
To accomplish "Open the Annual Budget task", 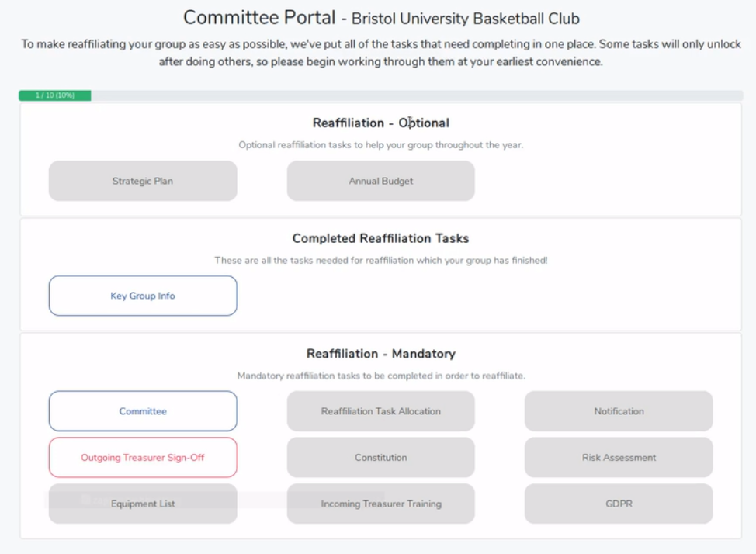I will click(x=381, y=181).
